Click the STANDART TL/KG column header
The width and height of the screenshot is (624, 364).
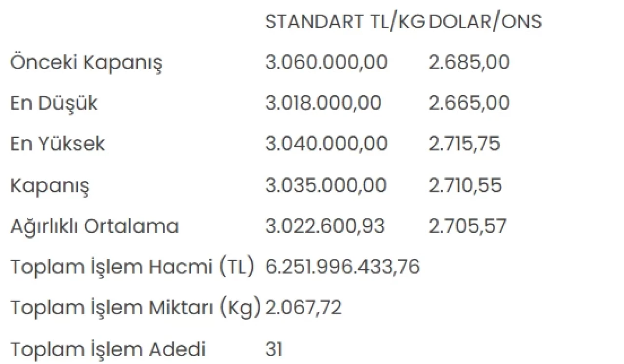[345, 22]
